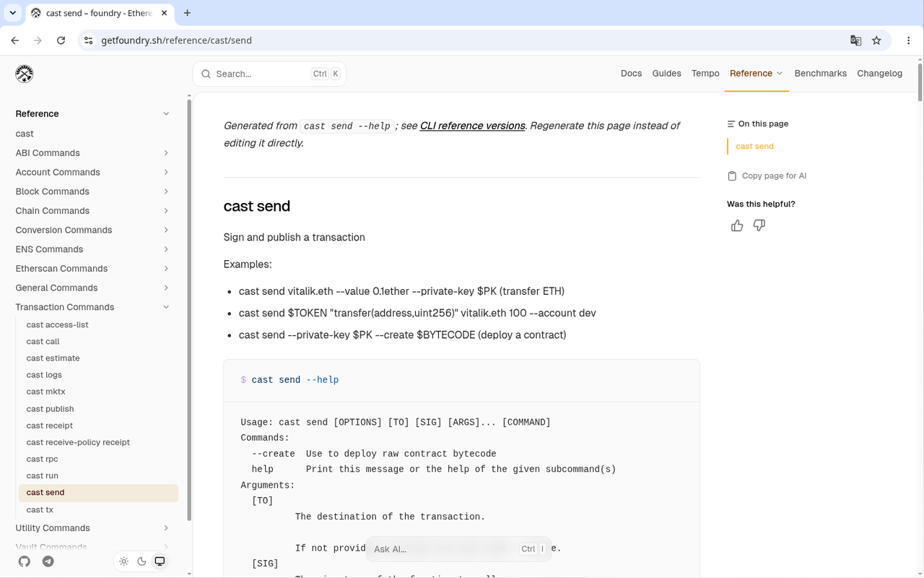The height and width of the screenshot is (578, 924).
Task: Open cast mktx in sidebar
Action: tap(45, 392)
